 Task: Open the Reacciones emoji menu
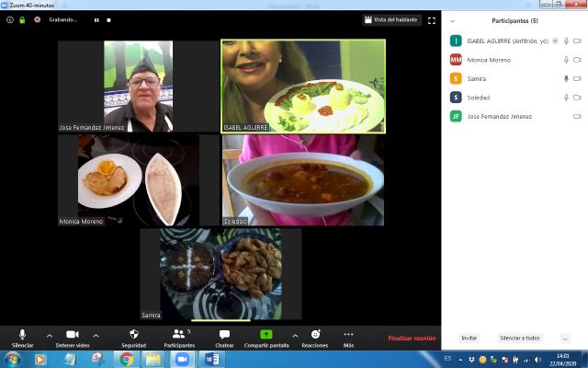[x=315, y=335]
